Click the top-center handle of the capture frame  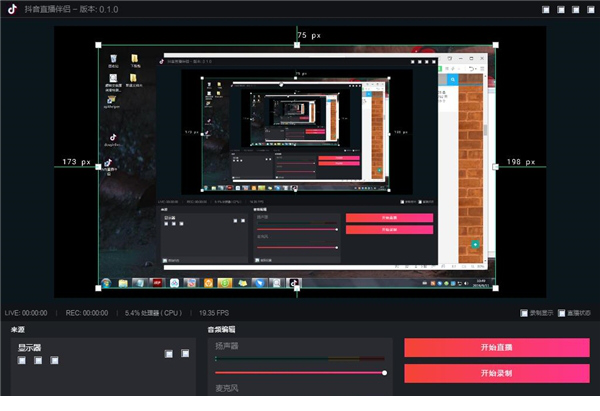click(297, 45)
